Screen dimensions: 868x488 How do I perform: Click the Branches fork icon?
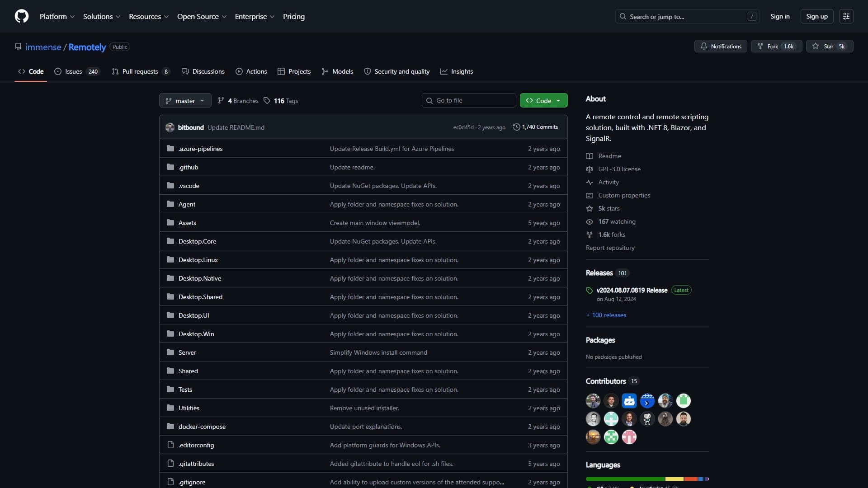click(x=221, y=101)
